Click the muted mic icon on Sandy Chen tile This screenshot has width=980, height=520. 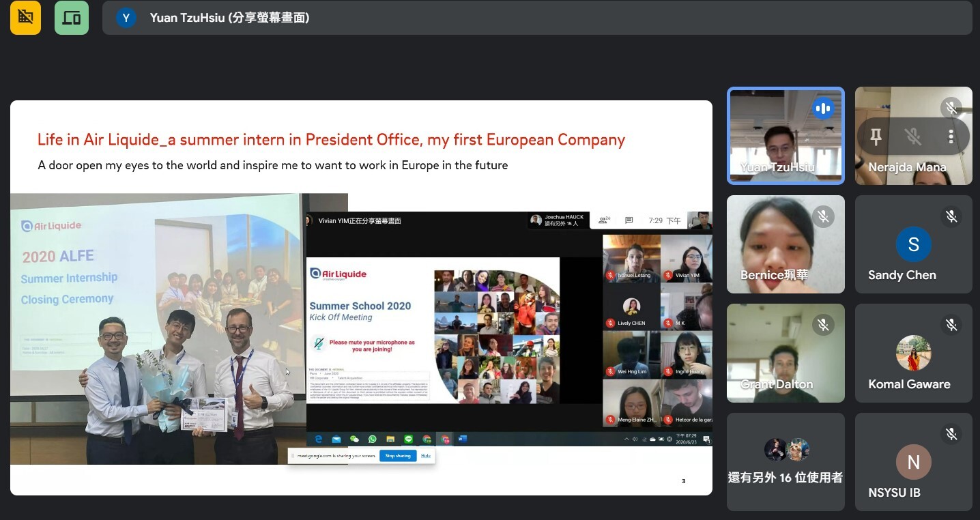(951, 216)
